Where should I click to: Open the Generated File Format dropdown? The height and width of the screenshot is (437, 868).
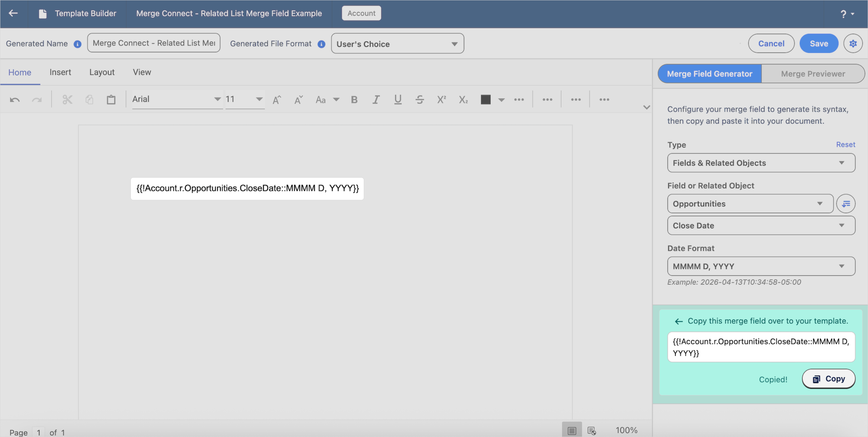397,44
